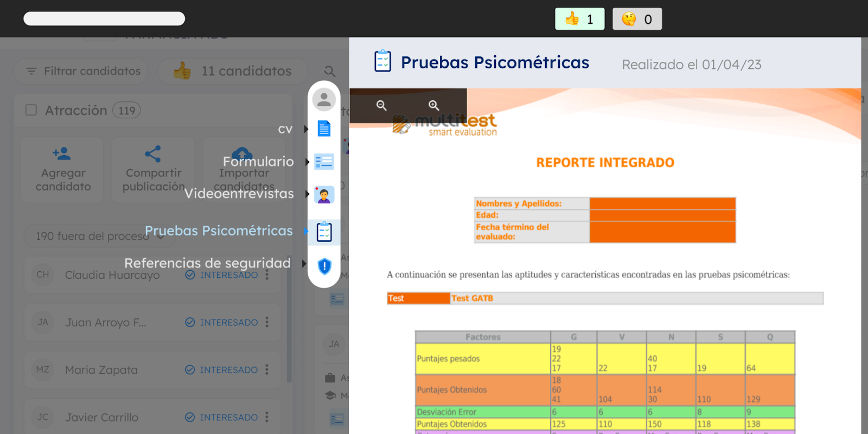Click Javier Carrillo's INTERESADO status
This screenshot has width=868, height=434.
[x=222, y=417]
